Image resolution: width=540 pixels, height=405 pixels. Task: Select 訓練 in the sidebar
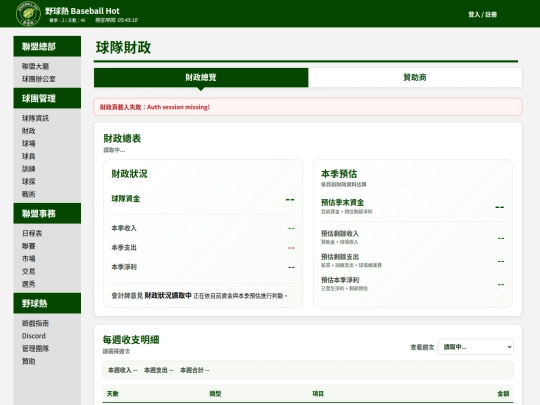pos(29,169)
